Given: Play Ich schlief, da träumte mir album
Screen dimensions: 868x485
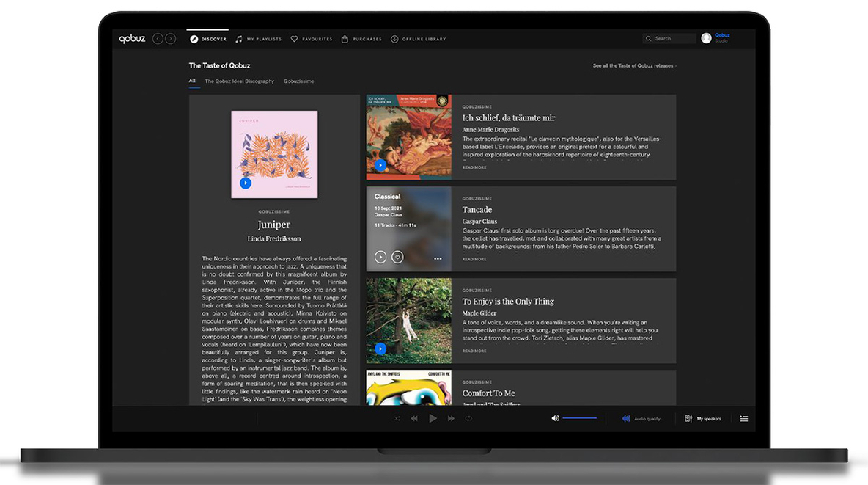Looking at the screenshot, I should pos(380,165).
